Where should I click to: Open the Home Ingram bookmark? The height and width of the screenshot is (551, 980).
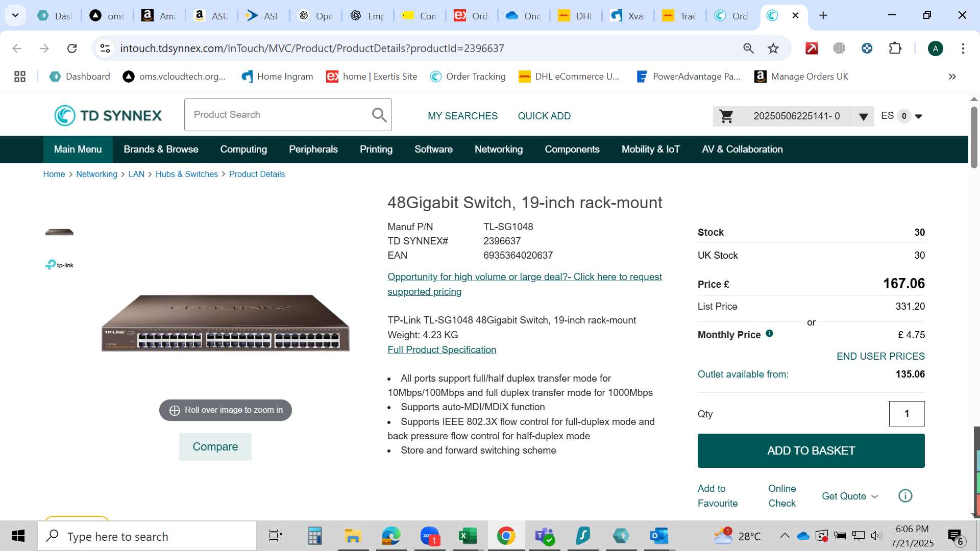click(277, 77)
